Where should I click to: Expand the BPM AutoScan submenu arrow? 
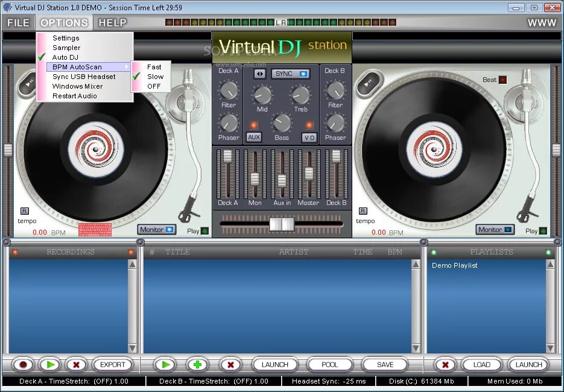click(x=126, y=67)
